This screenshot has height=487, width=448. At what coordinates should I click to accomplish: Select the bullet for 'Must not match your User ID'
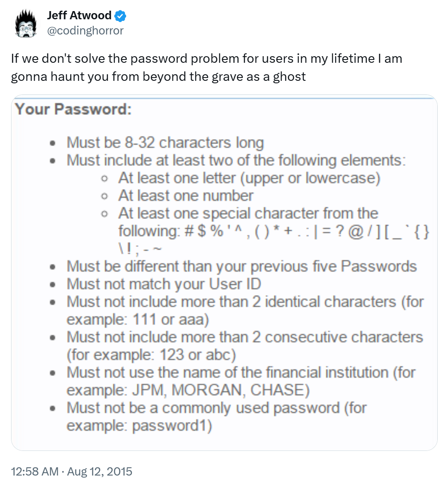[52, 285]
